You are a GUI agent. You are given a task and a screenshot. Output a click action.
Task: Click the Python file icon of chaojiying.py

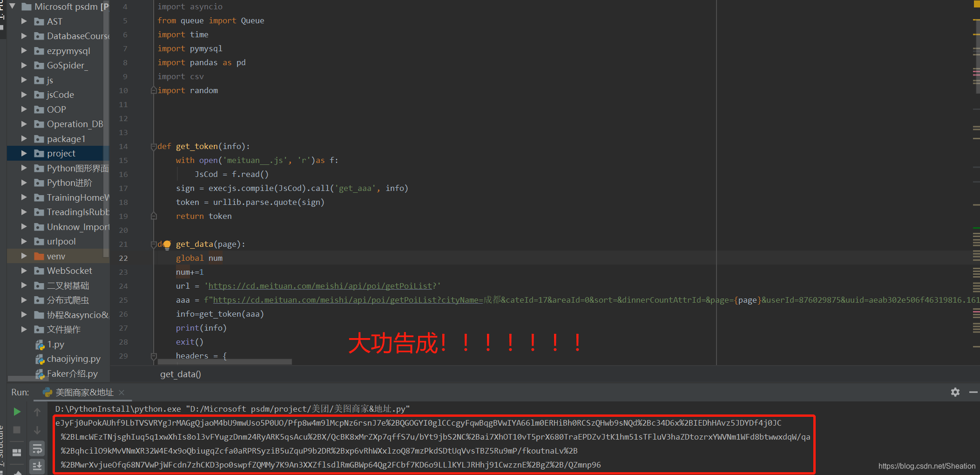(40, 359)
